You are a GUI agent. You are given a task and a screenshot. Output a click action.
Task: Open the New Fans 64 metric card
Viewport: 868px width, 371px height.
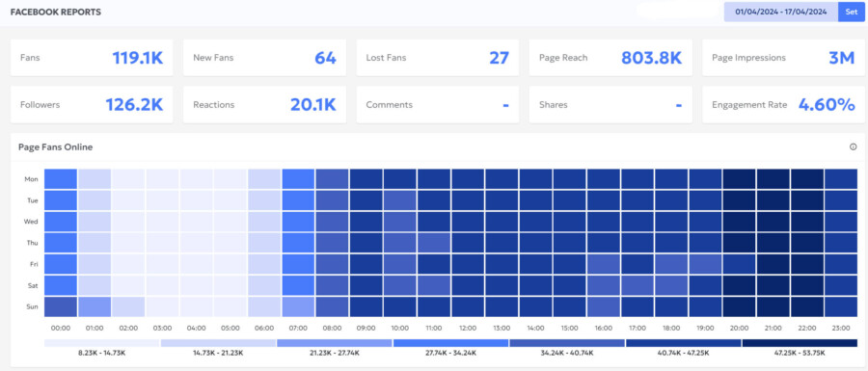click(x=264, y=58)
